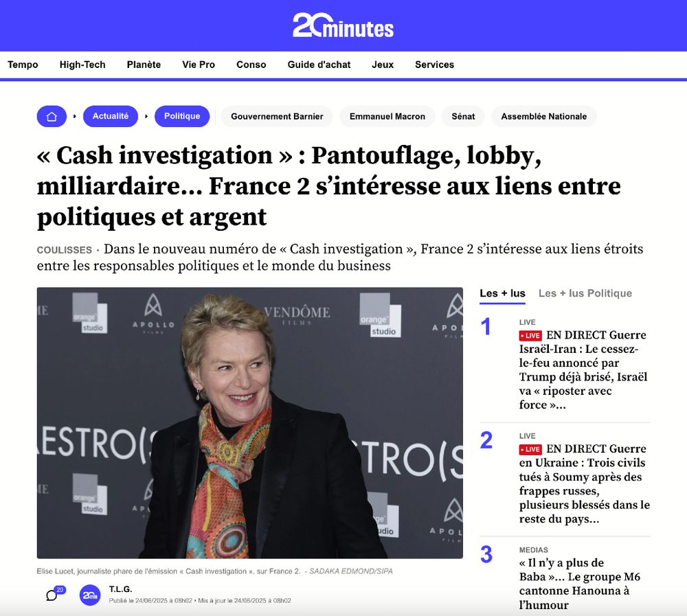Open the Emmanuel Macron tag
The height and width of the screenshot is (616, 687).
pos(387,117)
